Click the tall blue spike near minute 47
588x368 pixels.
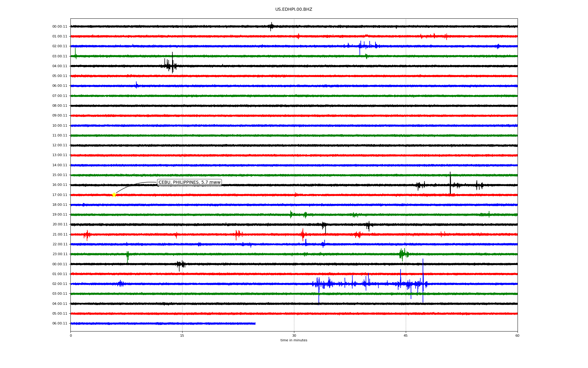[x=423, y=279]
